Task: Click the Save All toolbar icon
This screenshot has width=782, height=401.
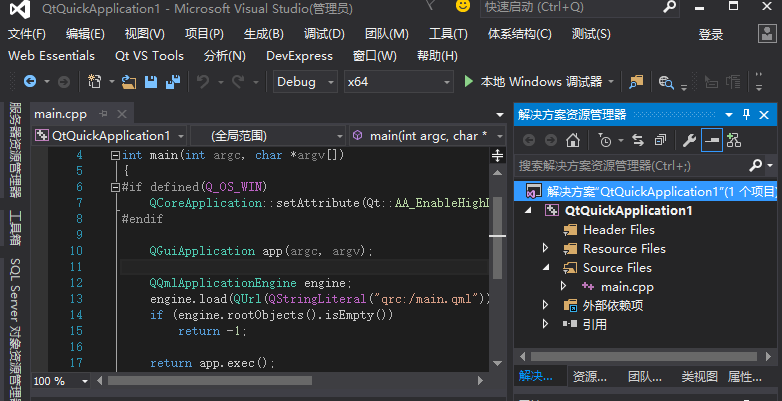Action: click(x=172, y=81)
